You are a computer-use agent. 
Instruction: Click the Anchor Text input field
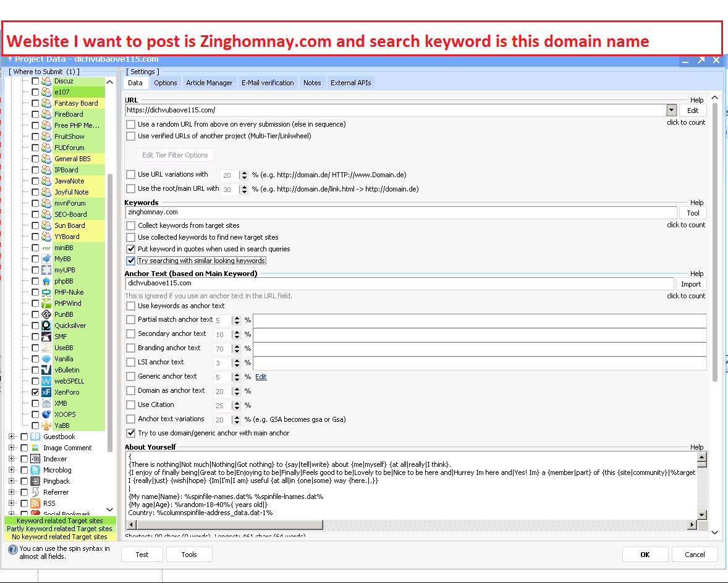click(399, 283)
